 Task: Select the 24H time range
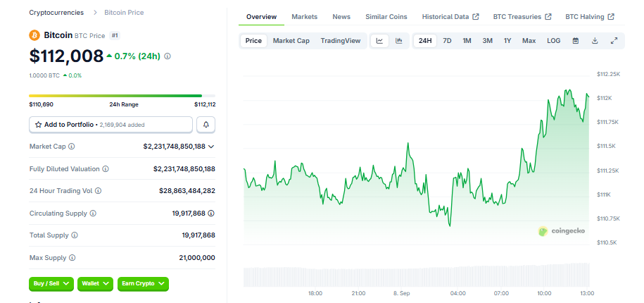coord(425,41)
